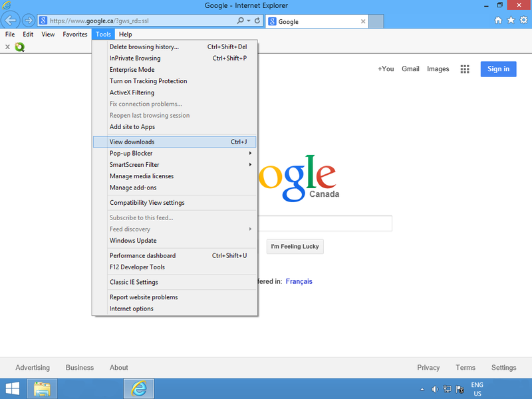Click the volume speaker tray icon
The width and height of the screenshot is (532, 399).
click(435, 389)
